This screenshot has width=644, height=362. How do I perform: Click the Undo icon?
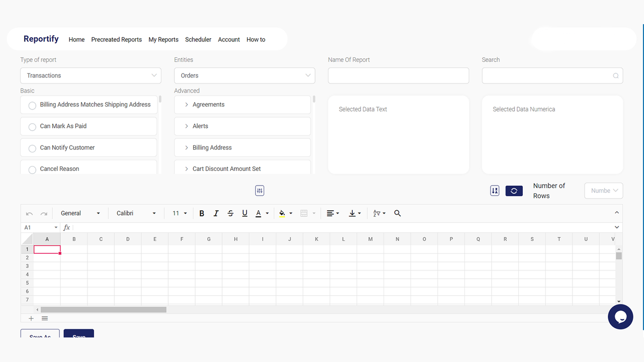click(29, 213)
